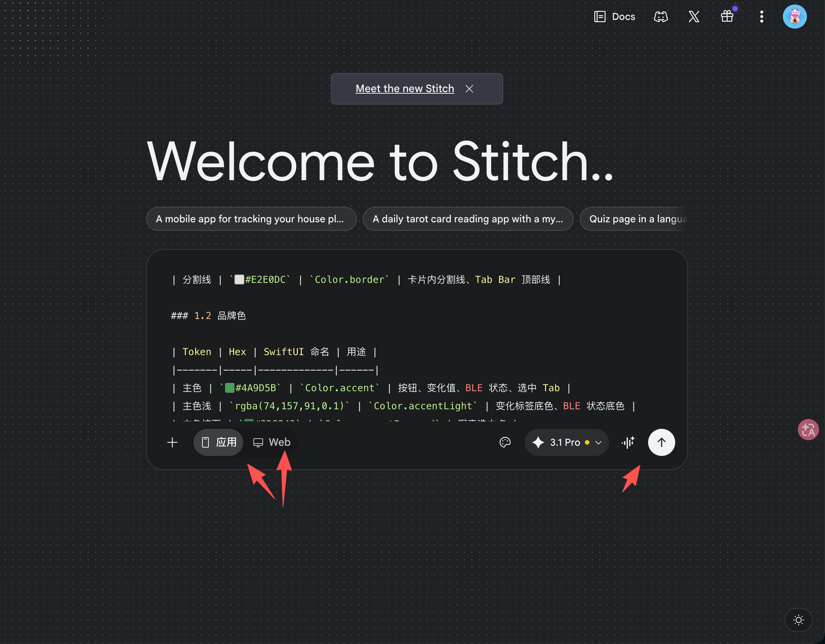The width and height of the screenshot is (825, 644).
Task: Click the #E2E0DC color swatch
Action: pos(239,280)
